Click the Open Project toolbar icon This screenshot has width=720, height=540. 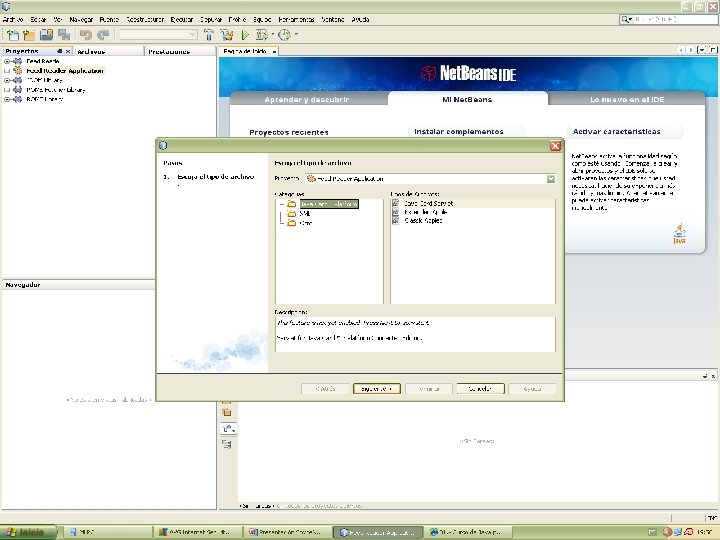click(x=46, y=34)
